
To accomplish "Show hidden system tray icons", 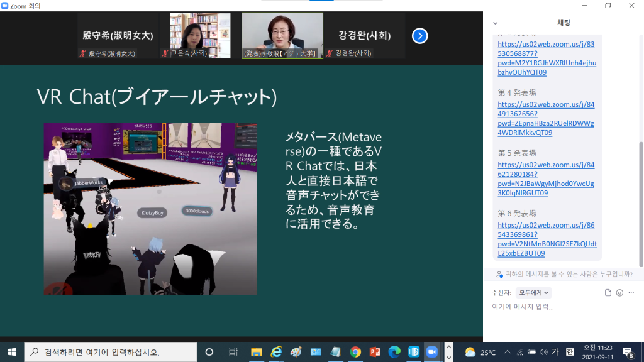I will point(508,352).
